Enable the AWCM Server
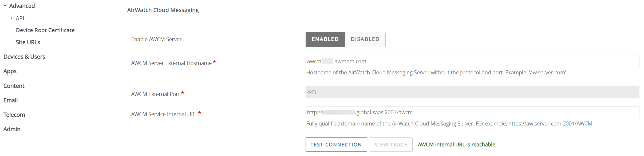Viewport: 644px width, 156px height. pyautogui.click(x=325, y=39)
